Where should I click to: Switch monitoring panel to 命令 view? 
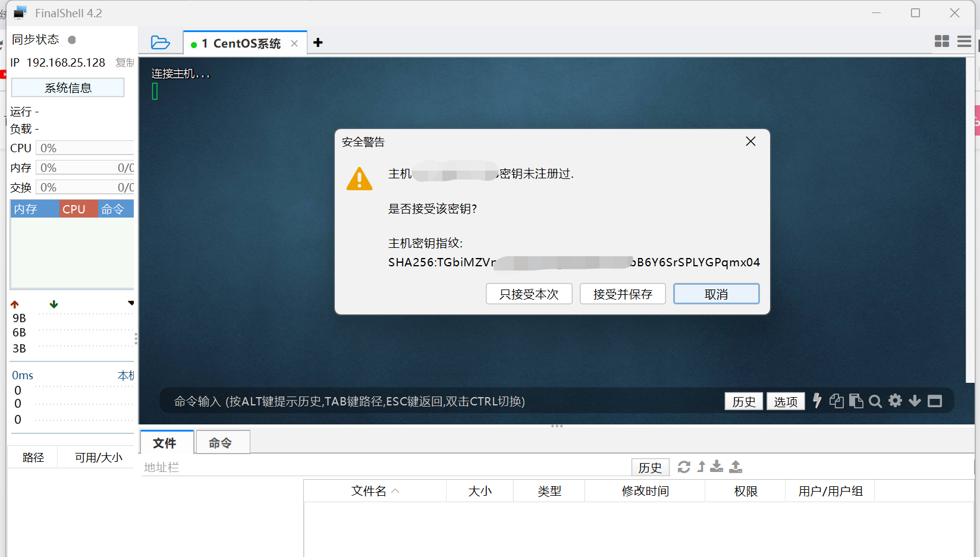114,209
